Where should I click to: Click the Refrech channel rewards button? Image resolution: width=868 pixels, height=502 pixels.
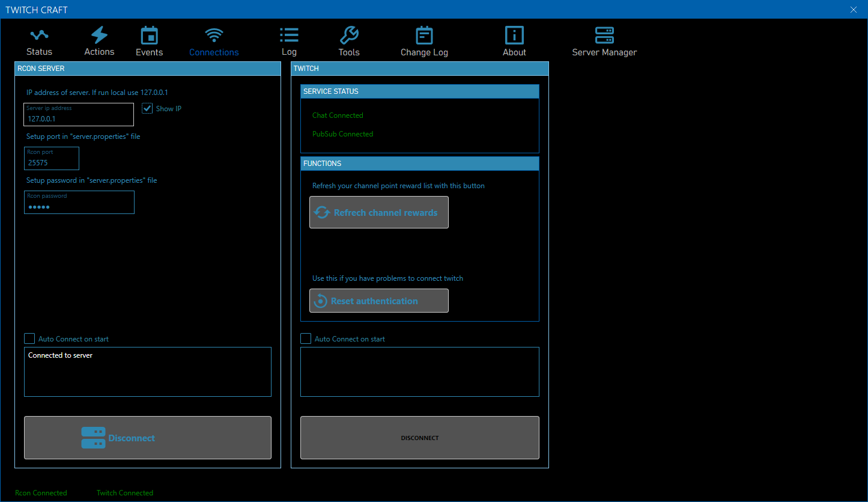(x=379, y=212)
